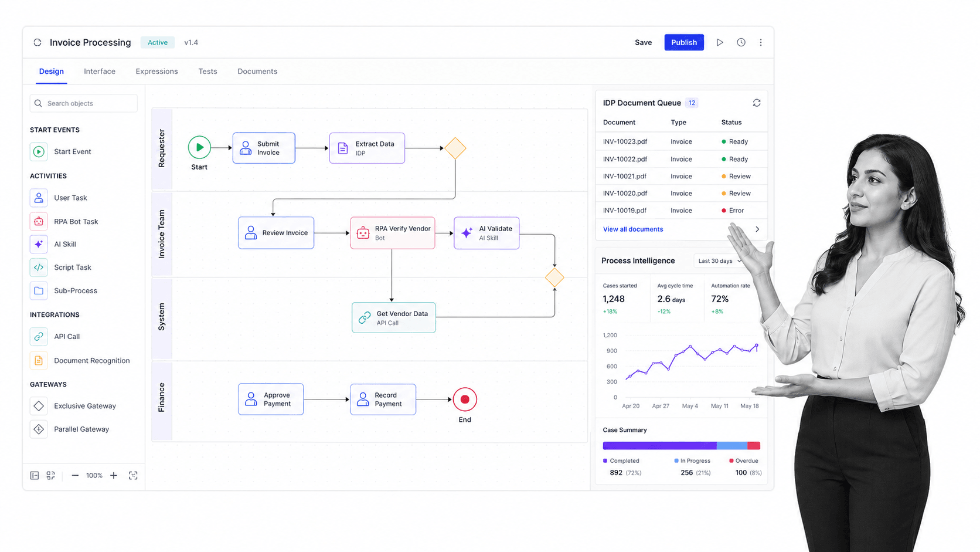Screen dimensions: 980x552
Task: Open the three-dot more options menu
Action: 761,42
